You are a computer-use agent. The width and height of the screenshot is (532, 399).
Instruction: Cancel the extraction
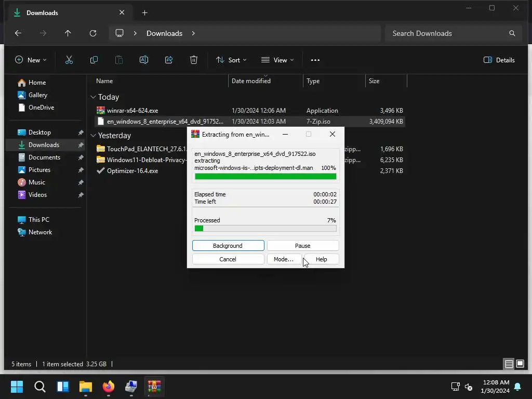point(228,259)
